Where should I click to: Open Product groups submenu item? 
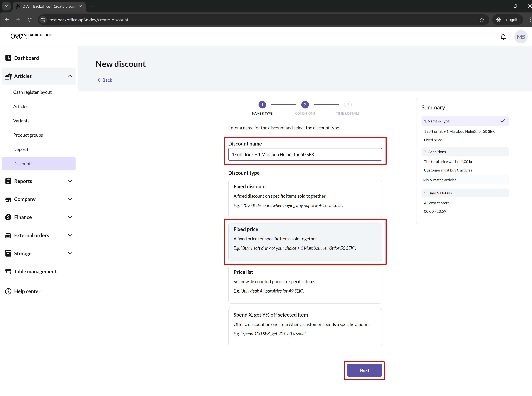click(28, 135)
